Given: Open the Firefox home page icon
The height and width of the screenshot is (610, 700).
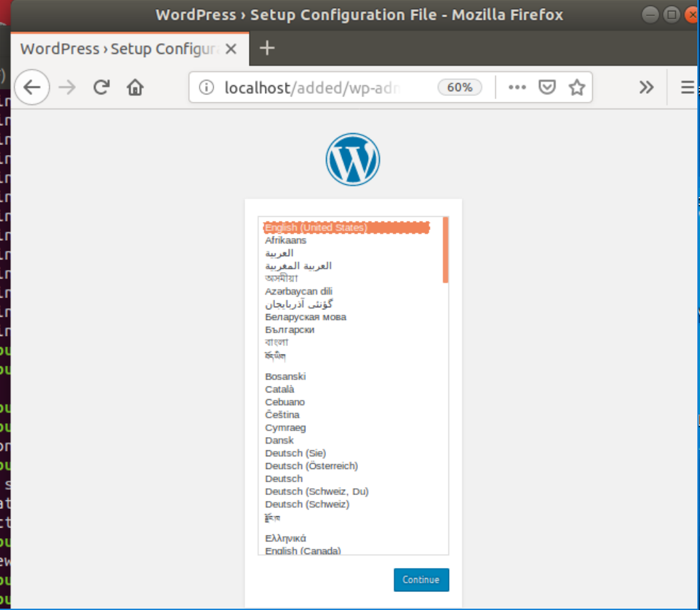Looking at the screenshot, I should (135, 87).
